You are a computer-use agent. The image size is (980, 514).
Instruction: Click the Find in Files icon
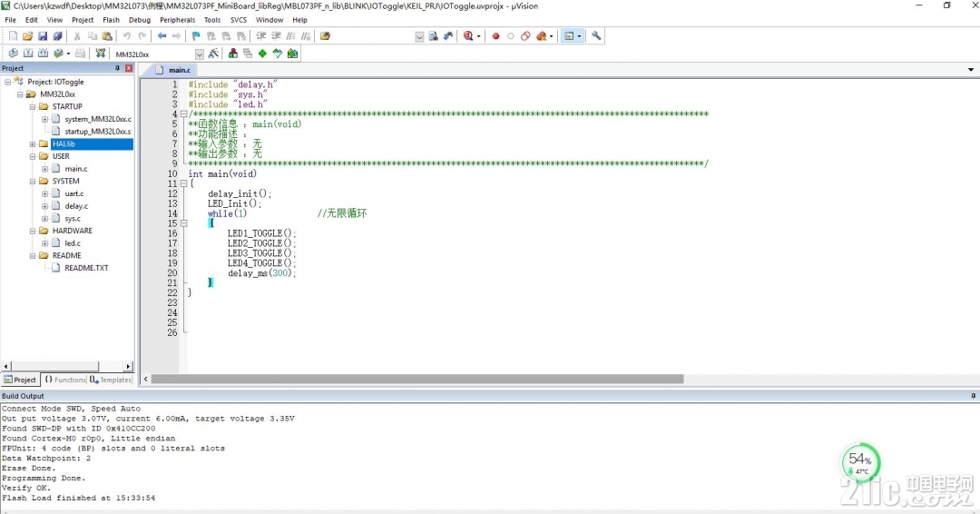pyautogui.click(x=325, y=36)
